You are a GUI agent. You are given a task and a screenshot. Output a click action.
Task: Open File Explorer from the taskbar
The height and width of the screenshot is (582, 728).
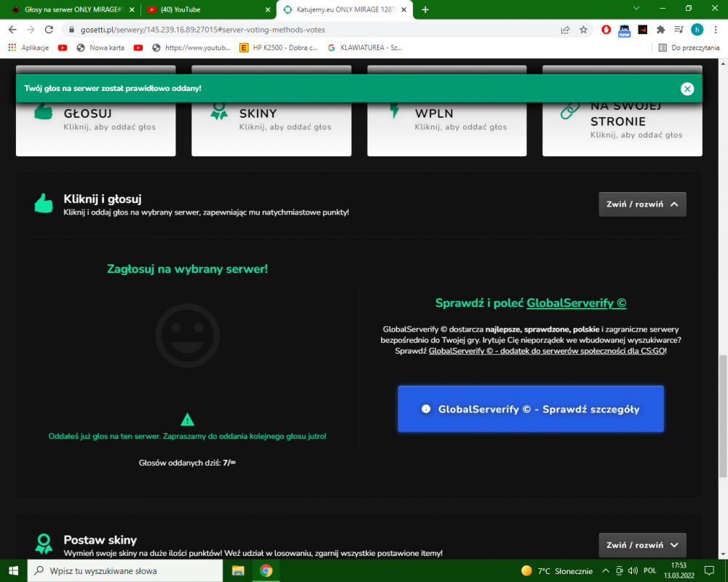tap(238, 571)
